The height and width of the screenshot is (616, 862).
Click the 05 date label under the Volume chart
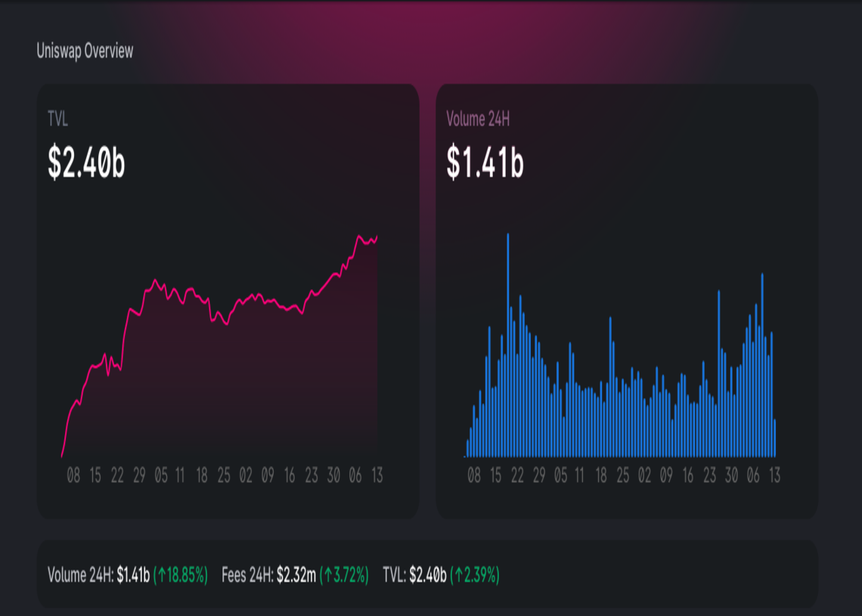click(x=561, y=475)
